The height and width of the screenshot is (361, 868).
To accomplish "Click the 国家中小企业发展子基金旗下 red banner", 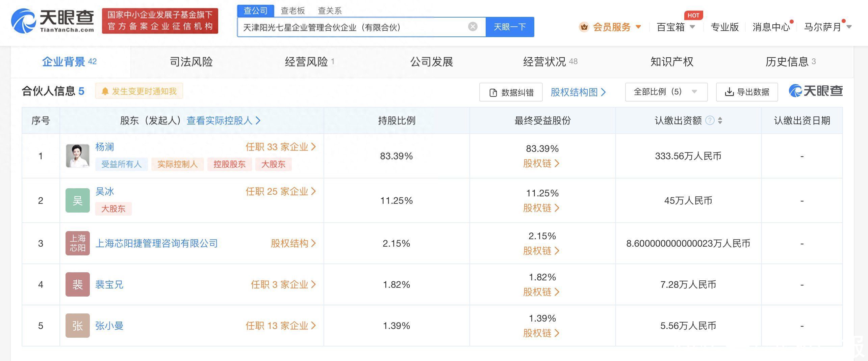I will tap(160, 21).
